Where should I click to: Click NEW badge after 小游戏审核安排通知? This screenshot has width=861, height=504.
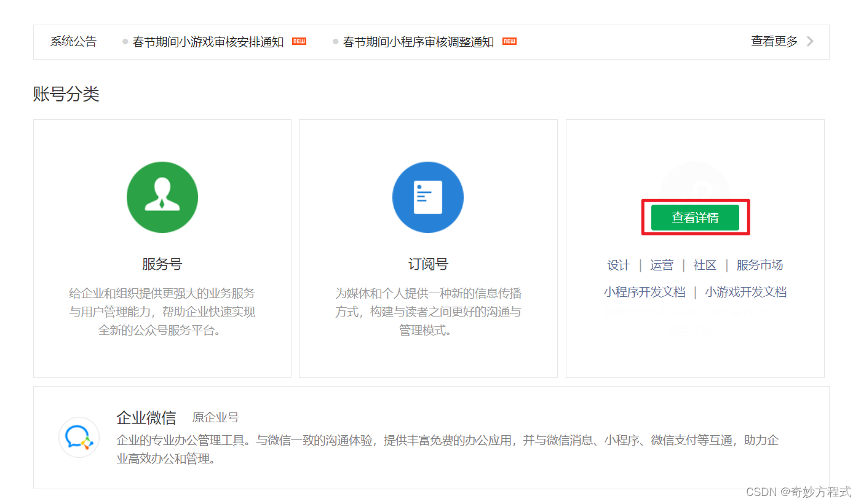tap(299, 41)
